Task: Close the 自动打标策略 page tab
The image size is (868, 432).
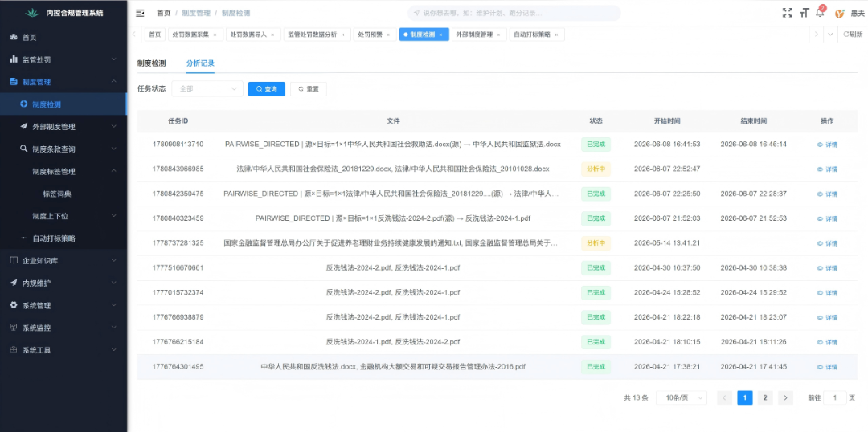Action: point(556,35)
